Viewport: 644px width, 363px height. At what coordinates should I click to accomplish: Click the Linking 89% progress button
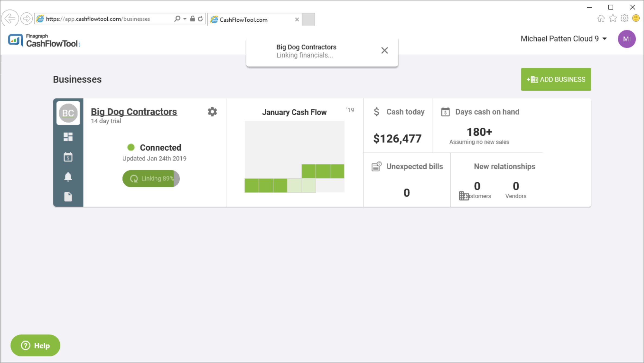[151, 179]
